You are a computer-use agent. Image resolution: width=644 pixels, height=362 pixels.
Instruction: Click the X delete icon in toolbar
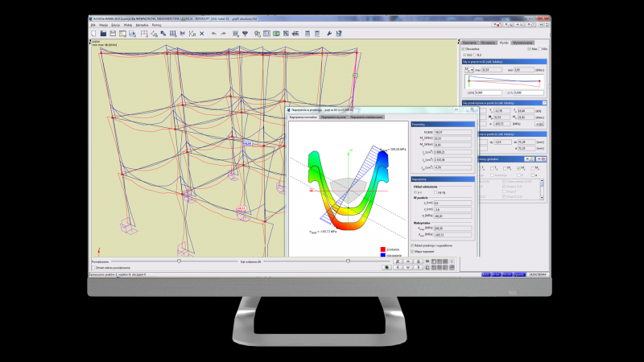coord(201,34)
